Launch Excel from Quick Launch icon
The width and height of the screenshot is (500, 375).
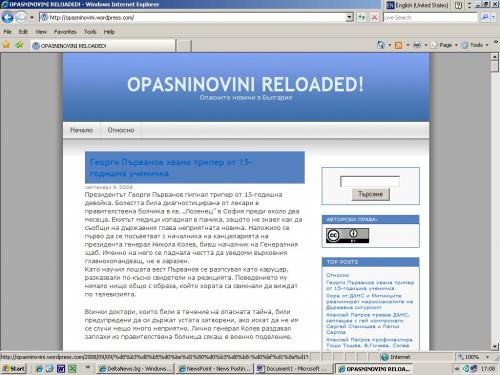72,368
